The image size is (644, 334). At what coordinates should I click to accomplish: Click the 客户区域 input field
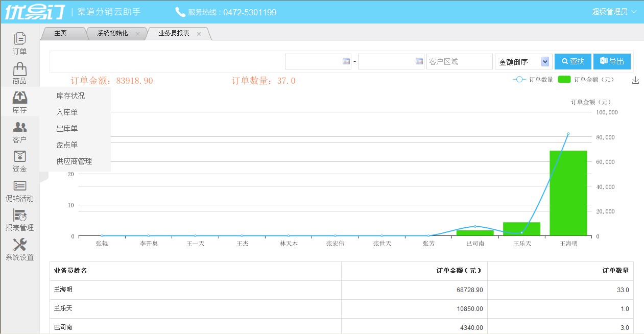tap(459, 62)
